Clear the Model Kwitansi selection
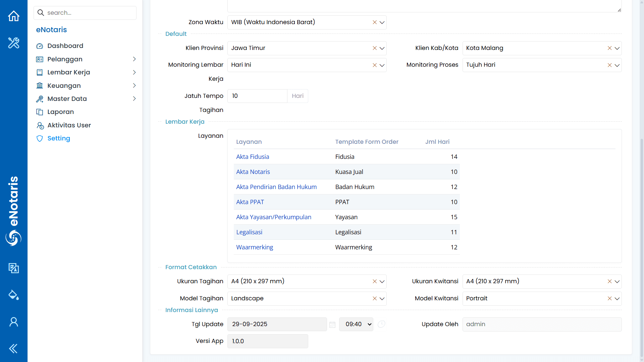Image resolution: width=644 pixels, height=362 pixels. 609,298
